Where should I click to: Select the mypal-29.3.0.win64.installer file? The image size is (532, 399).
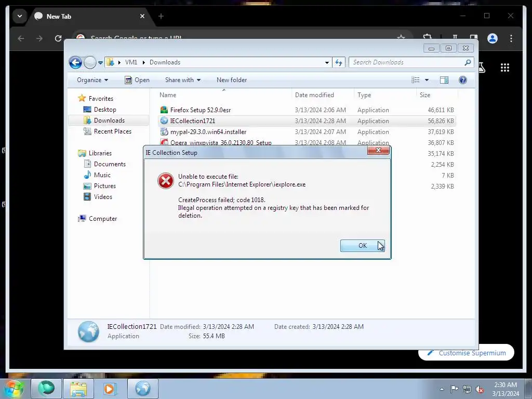point(307,131)
